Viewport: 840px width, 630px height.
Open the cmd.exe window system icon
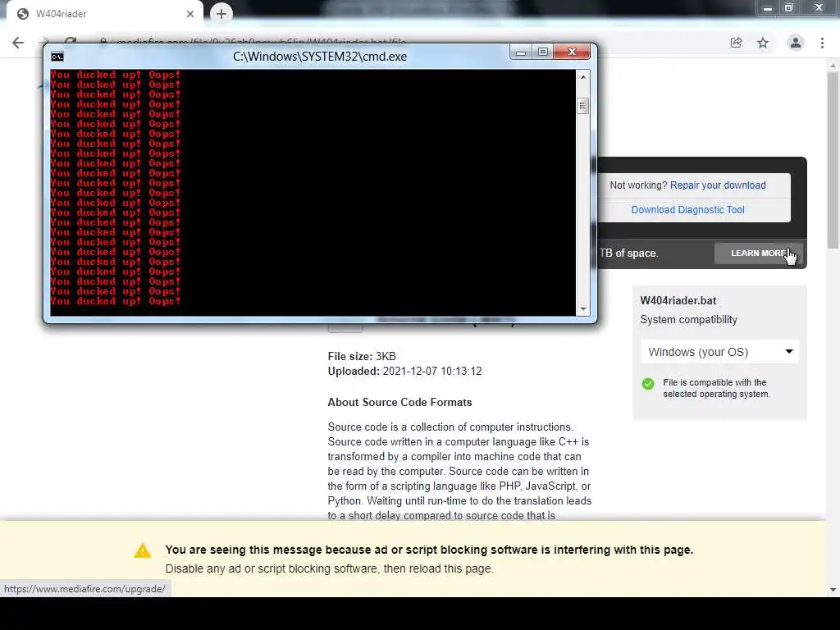click(57, 57)
